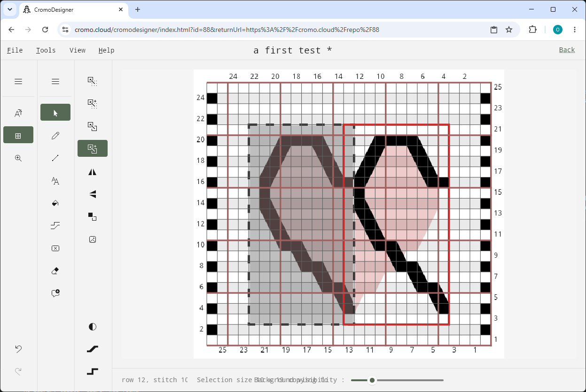
Task: Click the zoom magnifier icon
Action: point(18,158)
